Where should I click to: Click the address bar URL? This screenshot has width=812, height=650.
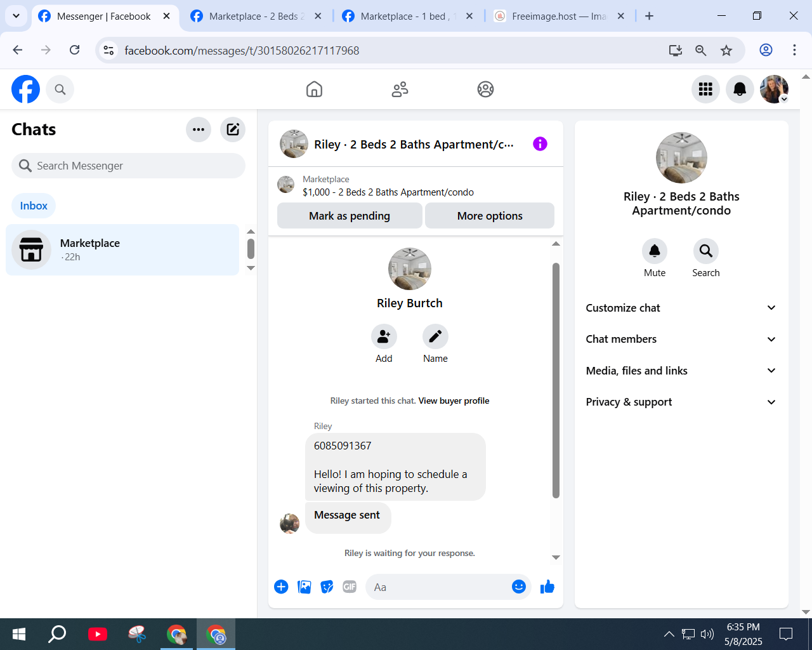tap(242, 50)
